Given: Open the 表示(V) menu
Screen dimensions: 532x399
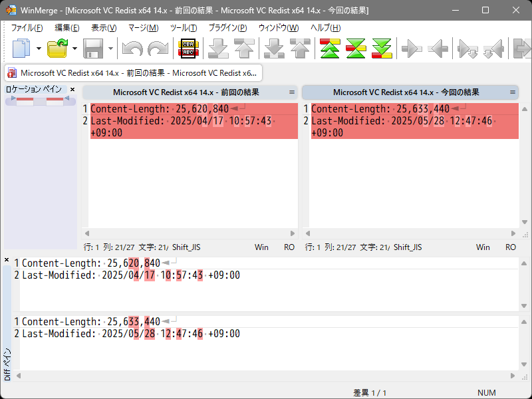Looking at the screenshot, I should 104,28.
